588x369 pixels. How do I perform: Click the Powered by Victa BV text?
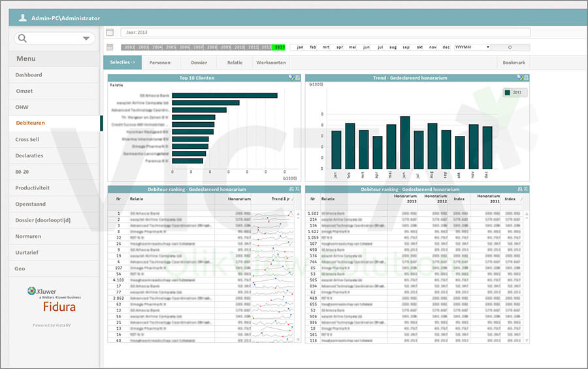coord(52,325)
